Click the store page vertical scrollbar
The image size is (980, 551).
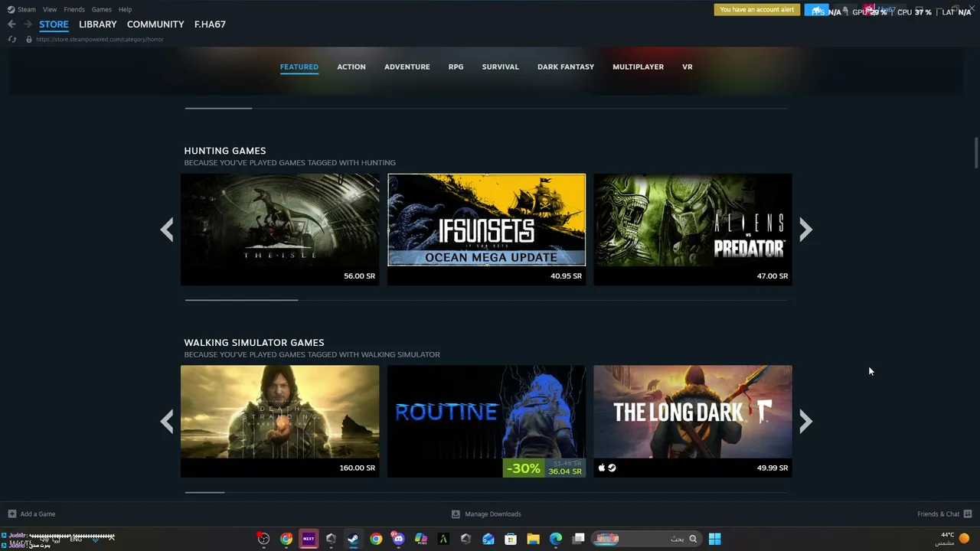pos(975,153)
